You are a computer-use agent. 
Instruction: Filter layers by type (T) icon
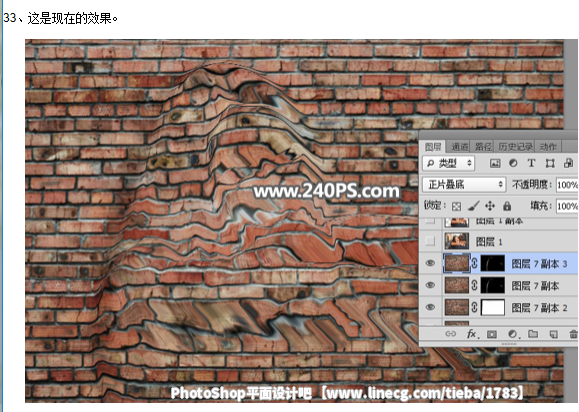[531, 163]
